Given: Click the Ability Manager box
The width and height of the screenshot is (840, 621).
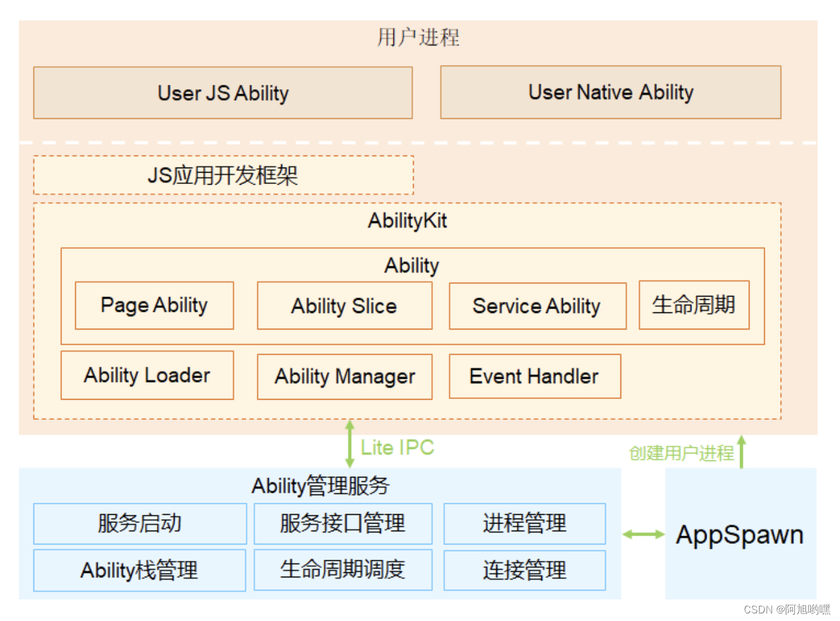Looking at the screenshot, I should pos(345,377).
